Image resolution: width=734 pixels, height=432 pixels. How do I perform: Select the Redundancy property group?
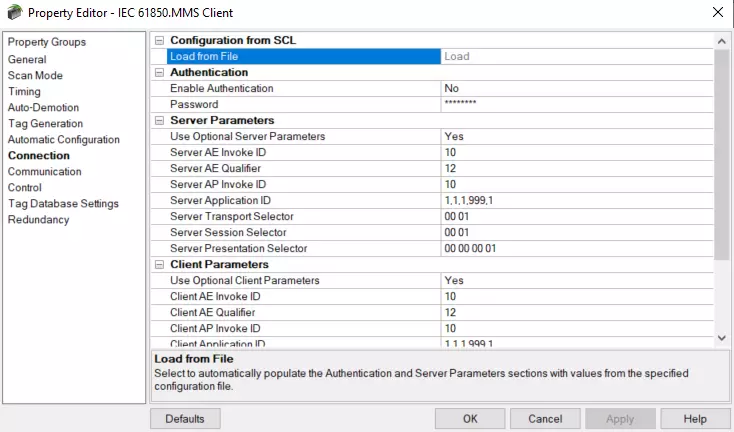tap(38, 220)
